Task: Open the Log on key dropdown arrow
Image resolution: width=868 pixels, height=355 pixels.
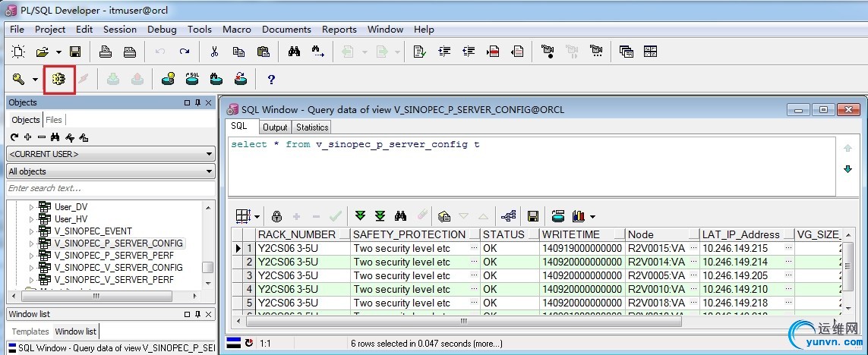Action: (x=35, y=80)
